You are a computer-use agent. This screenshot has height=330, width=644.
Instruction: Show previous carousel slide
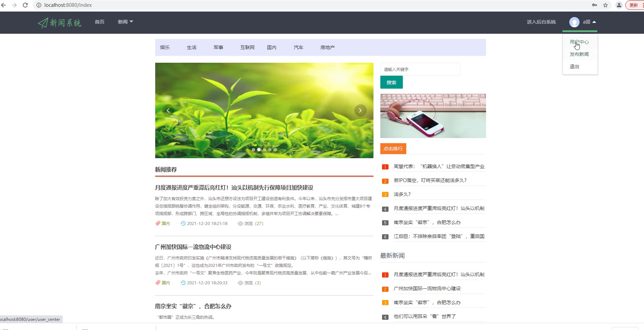coord(168,110)
